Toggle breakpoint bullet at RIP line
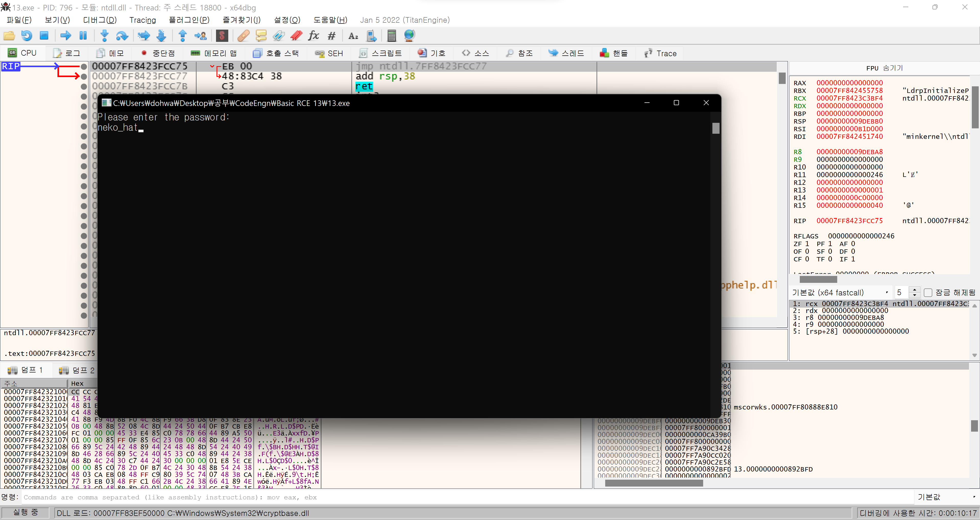The width and height of the screenshot is (980, 520). [84, 67]
